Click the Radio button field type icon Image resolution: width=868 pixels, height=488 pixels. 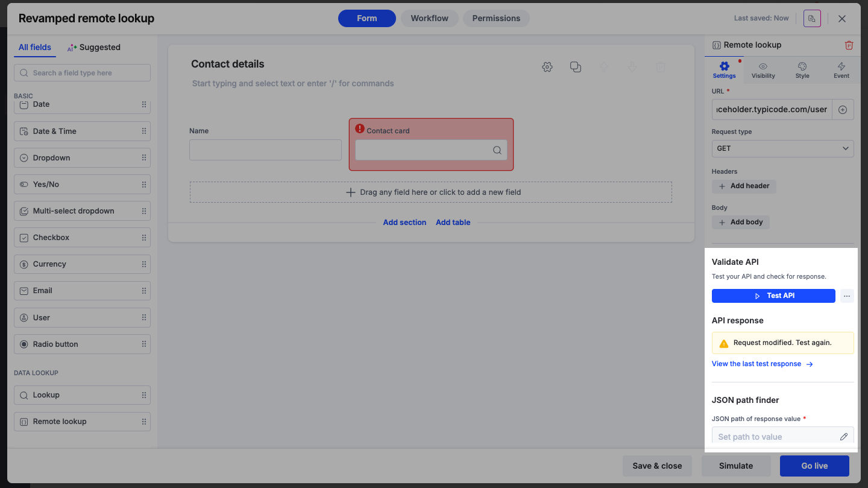tap(24, 344)
